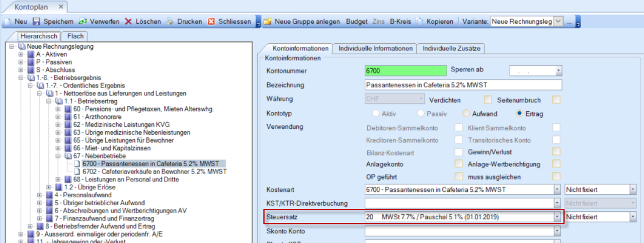Open the Individuelle Informationen tab
This screenshot has height=243, width=644.
[x=376, y=48]
